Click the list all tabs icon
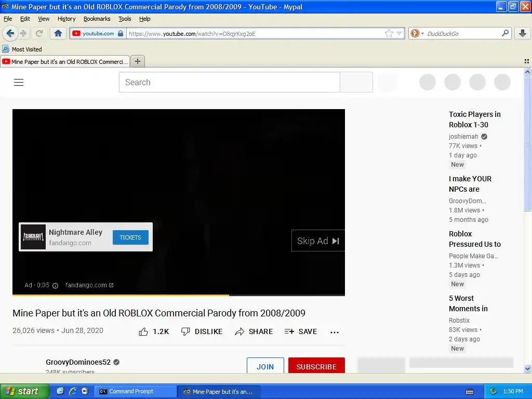Viewport: 532px width, 399px height. 527,61
